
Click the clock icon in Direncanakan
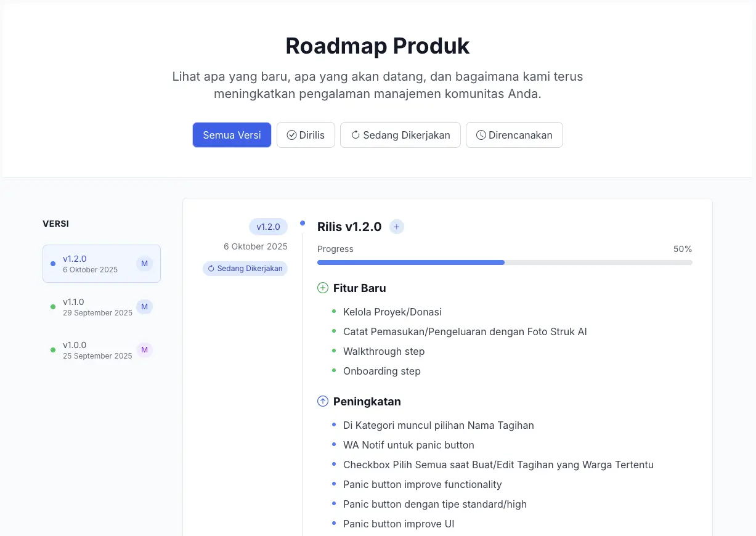481,135
